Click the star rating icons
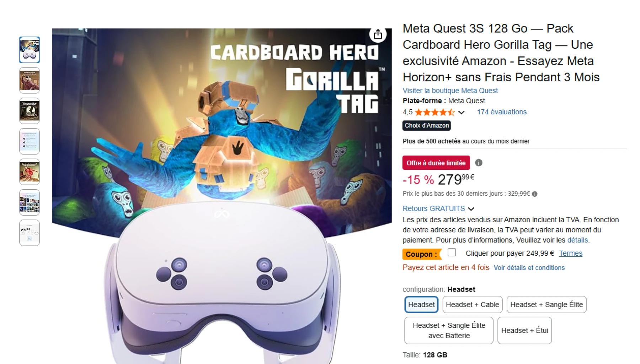The image size is (640, 364). coord(434,112)
